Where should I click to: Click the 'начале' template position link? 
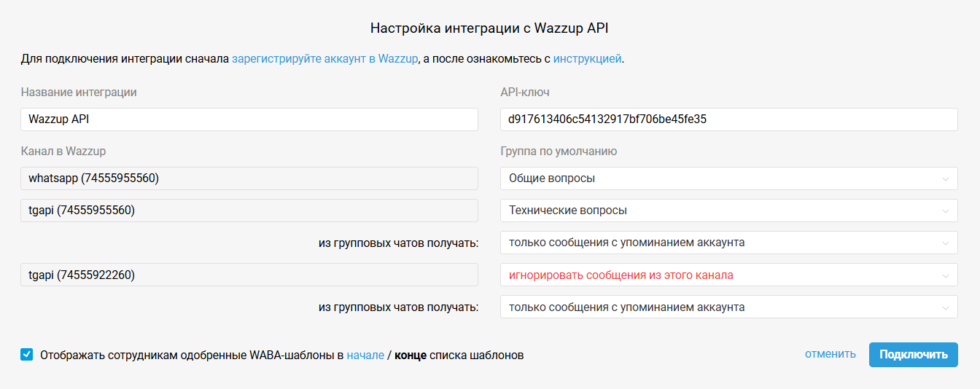click(x=365, y=355)
